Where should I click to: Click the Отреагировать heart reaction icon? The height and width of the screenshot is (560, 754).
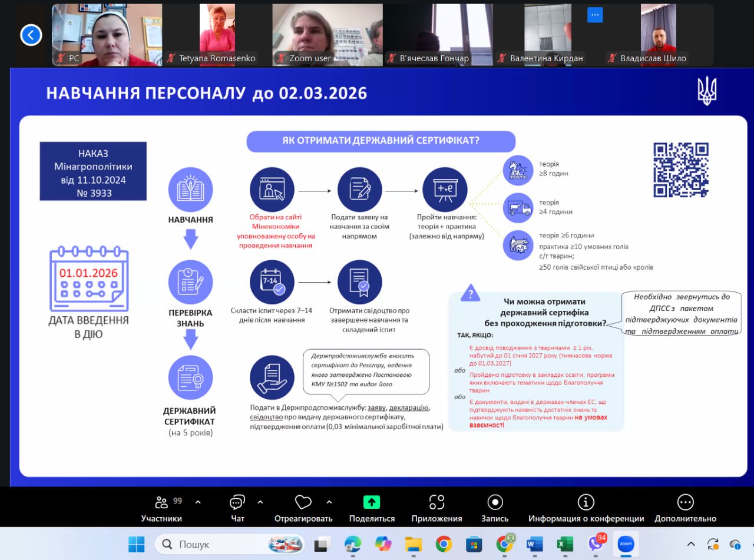pos(303,503)
